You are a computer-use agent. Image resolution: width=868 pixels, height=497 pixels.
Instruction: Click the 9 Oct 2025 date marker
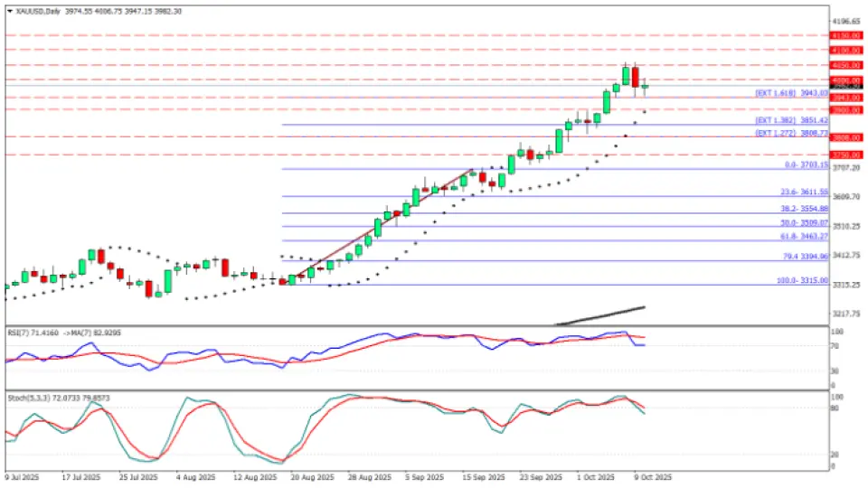tap(651, 475)
